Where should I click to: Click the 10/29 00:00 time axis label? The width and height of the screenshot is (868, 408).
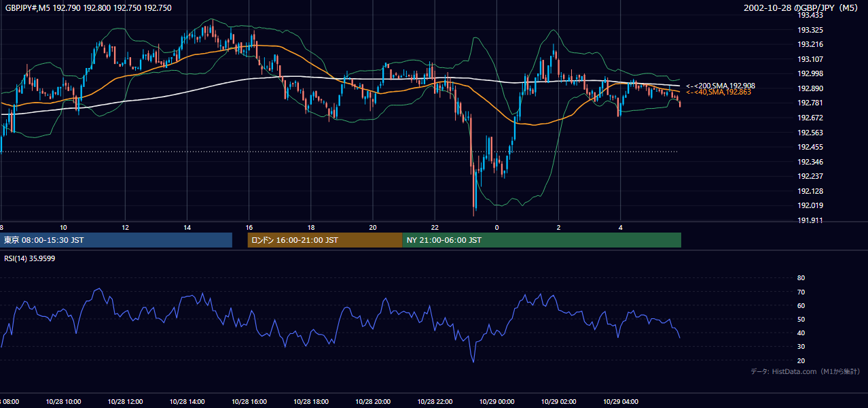tap(496, 402)
